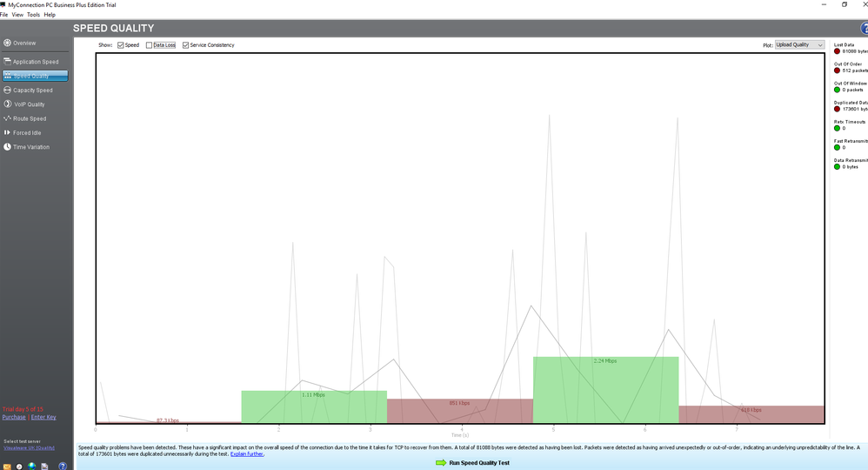Click the green Retx Timeouts status indicator

tap(837, 128)
